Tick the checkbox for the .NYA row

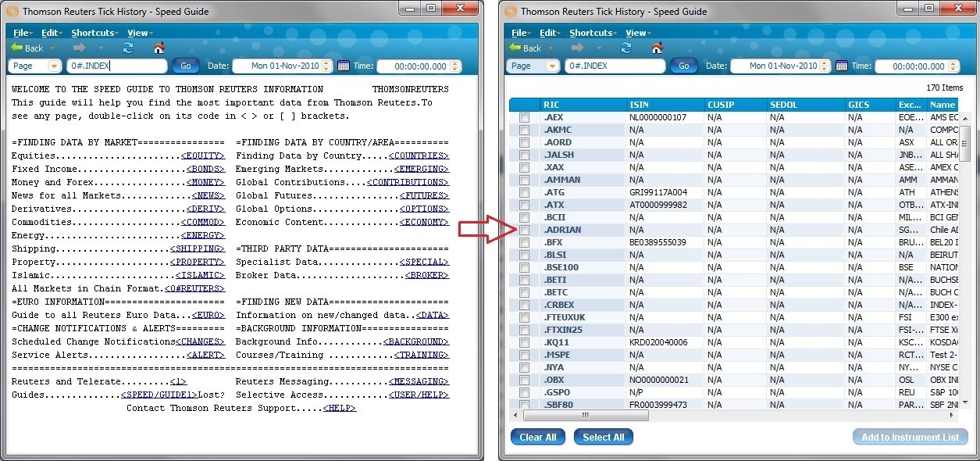(525, 367)
